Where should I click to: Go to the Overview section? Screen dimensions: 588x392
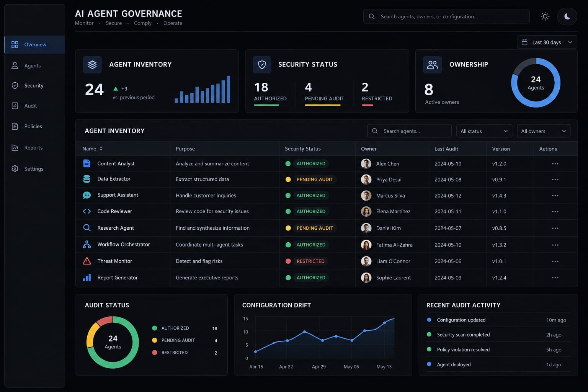point(35,44)
